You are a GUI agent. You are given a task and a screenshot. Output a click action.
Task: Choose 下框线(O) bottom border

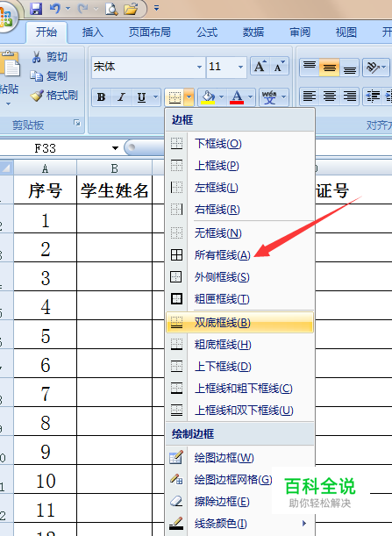(x=239, y=144)
